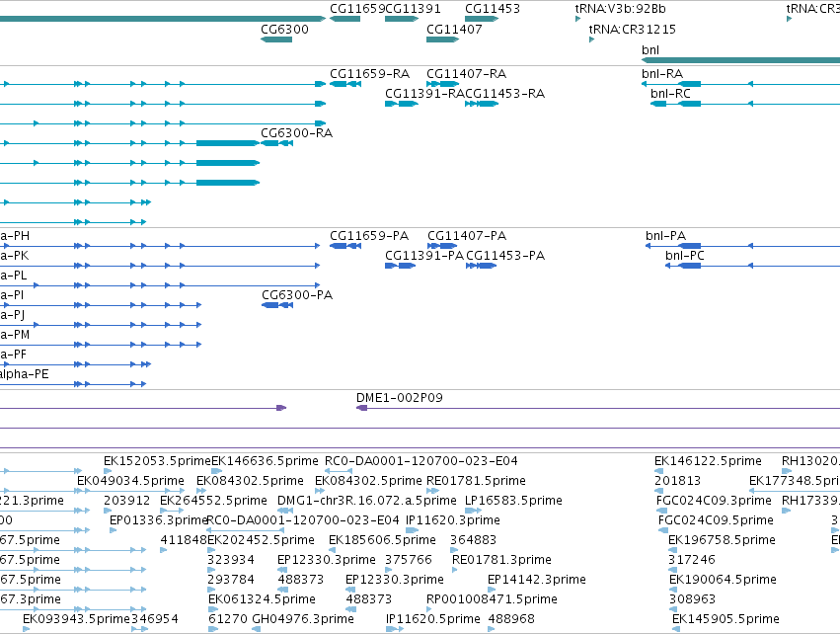Select the bnl-RA transcript label
This screenshot has width=840, height=634.
point(662,73)
